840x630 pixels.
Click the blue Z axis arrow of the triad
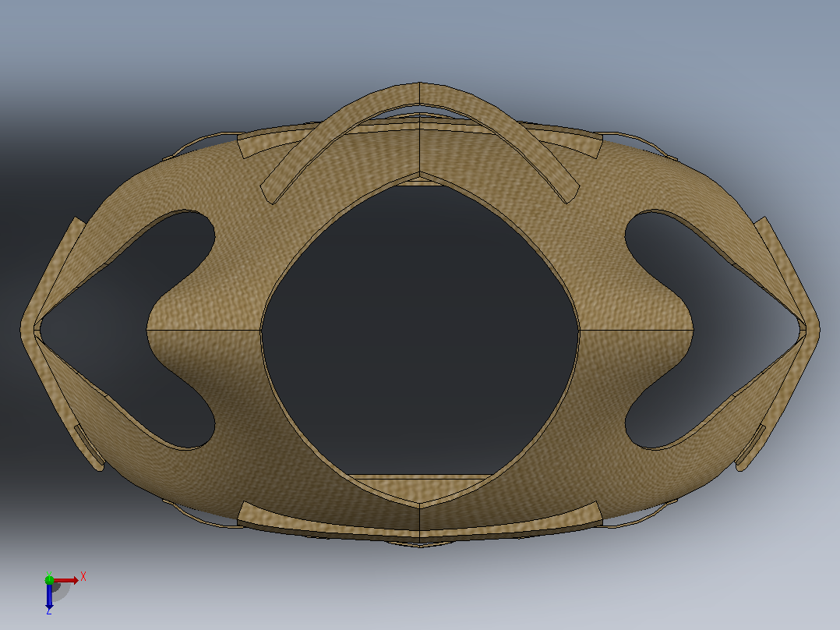tap(49, 596)
